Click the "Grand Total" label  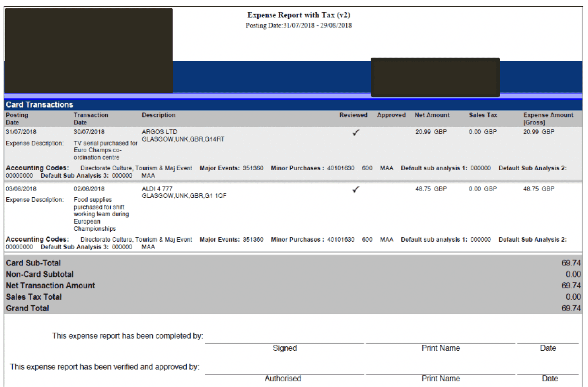click(x=27, y=308)
